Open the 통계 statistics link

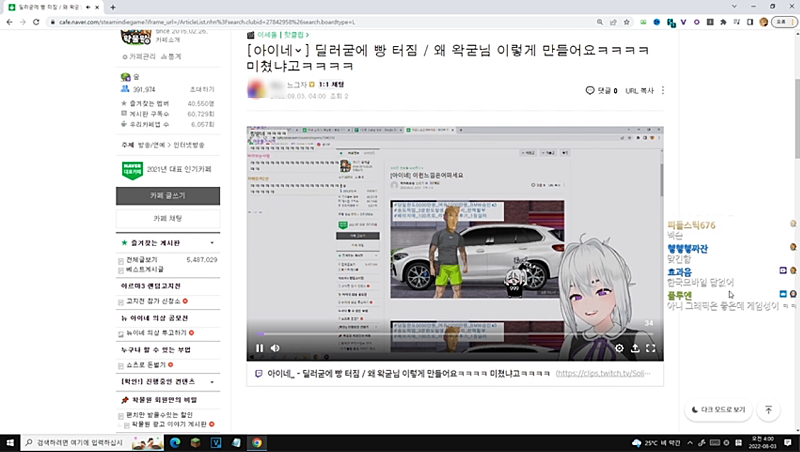(171, 57)
